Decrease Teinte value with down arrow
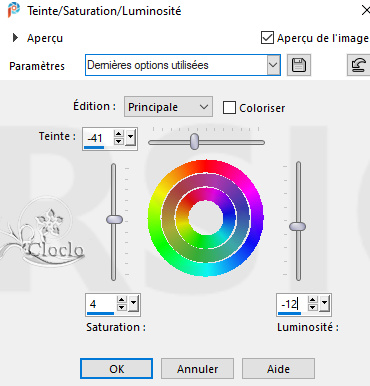This screenshot has width=370, height=386. 119,141
